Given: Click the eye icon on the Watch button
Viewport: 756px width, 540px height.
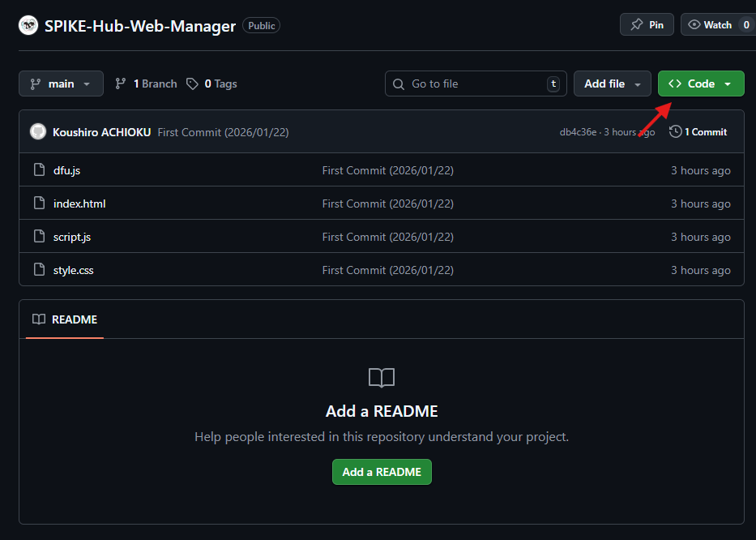Looking at the screenshot, I should (x=694, y=24).
